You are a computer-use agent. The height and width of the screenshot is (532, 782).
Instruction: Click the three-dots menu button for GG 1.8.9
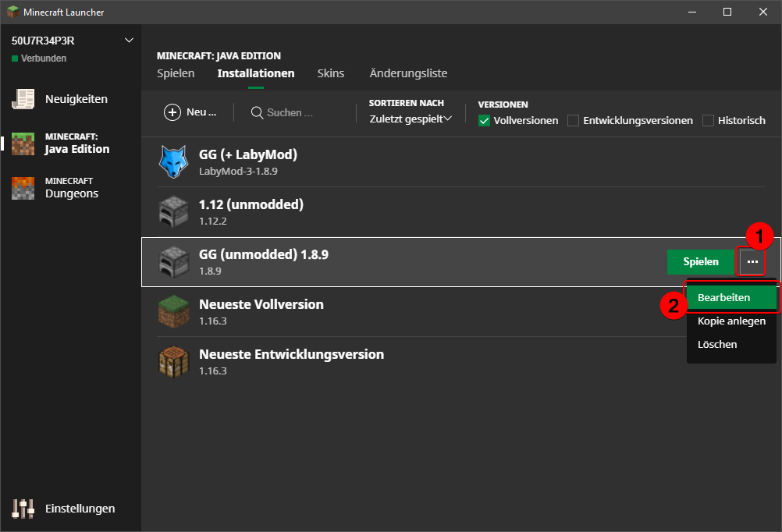coord(752,262)
